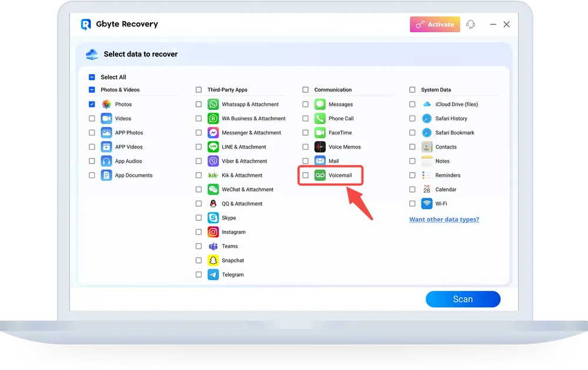This screenshot has width=588, height=370.
Task: Click the Snapchat ghost icon
Action: click(213, 261)
